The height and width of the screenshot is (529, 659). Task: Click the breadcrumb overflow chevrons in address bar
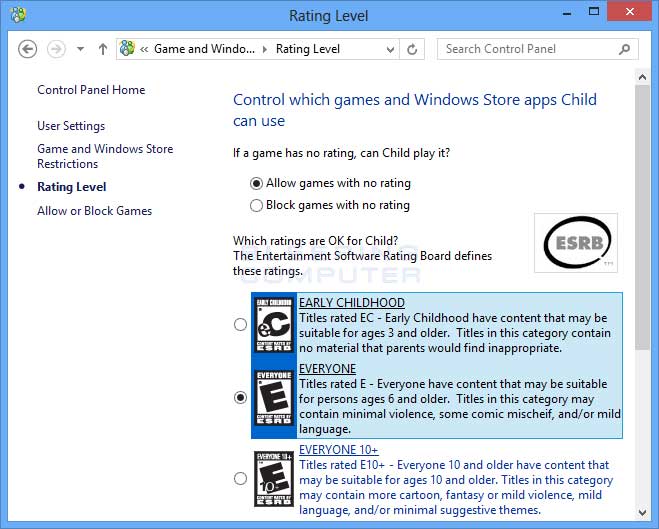coord(144,49)
